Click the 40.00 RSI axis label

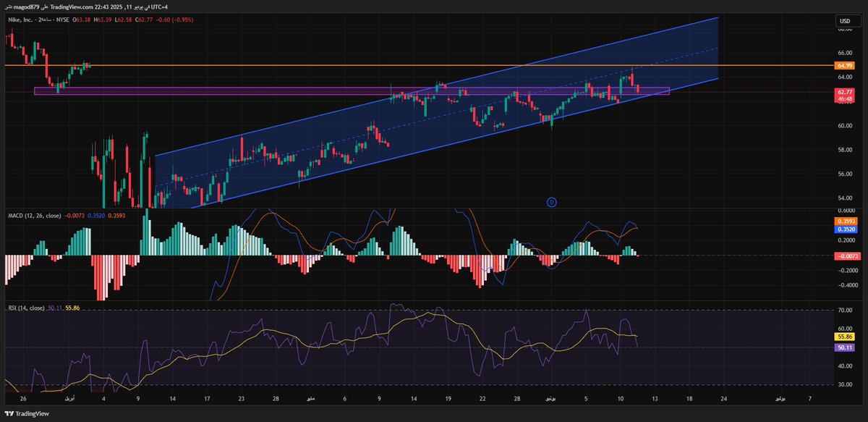(x=844, y=366)
